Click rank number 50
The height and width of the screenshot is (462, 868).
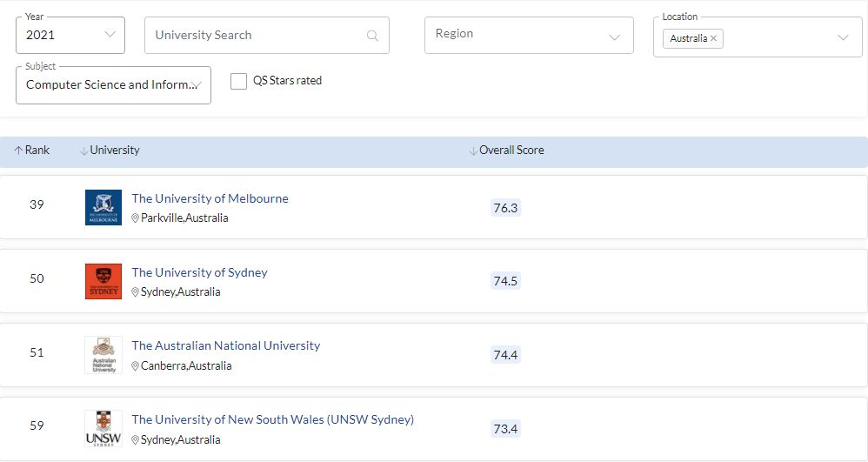click(x=37, y=278)
